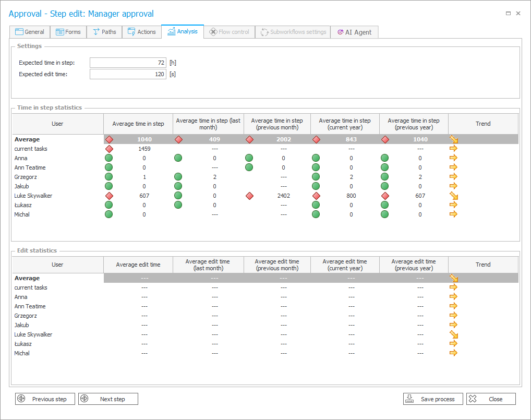Image resolution: width=531 pixels, height=420 pixels.
Task: Click the downward trend arrow in the Time in step Average row
Action: (453, 139)
